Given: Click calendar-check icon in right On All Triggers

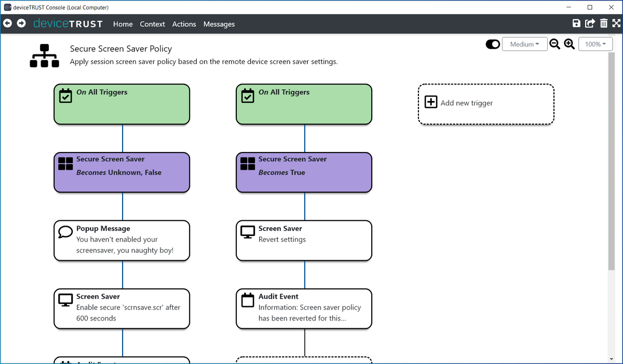Looking at the screenshot, I should tap(248, 96).
